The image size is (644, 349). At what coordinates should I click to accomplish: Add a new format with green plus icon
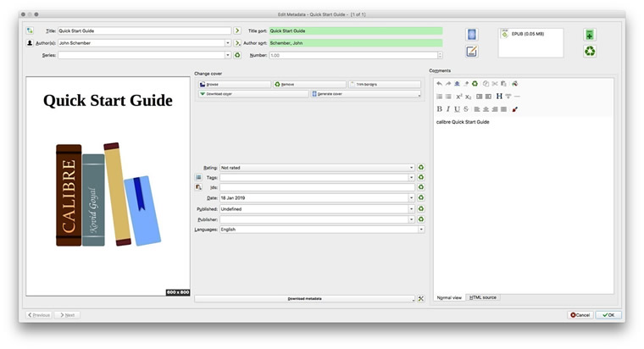coord(590,35)
